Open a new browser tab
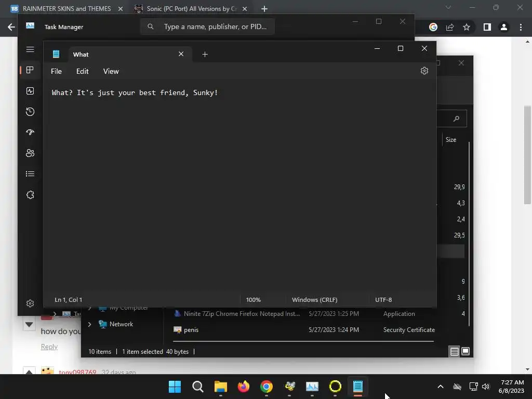 (x=264, y=9)
